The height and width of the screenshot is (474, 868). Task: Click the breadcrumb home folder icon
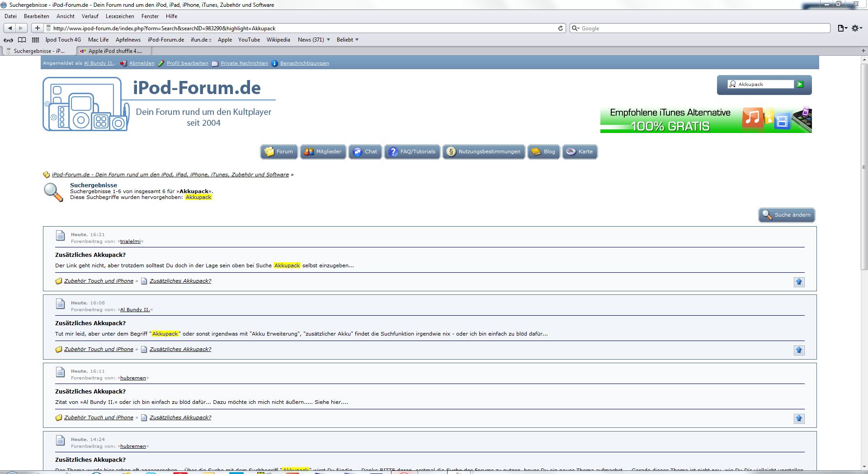point(46,175)
